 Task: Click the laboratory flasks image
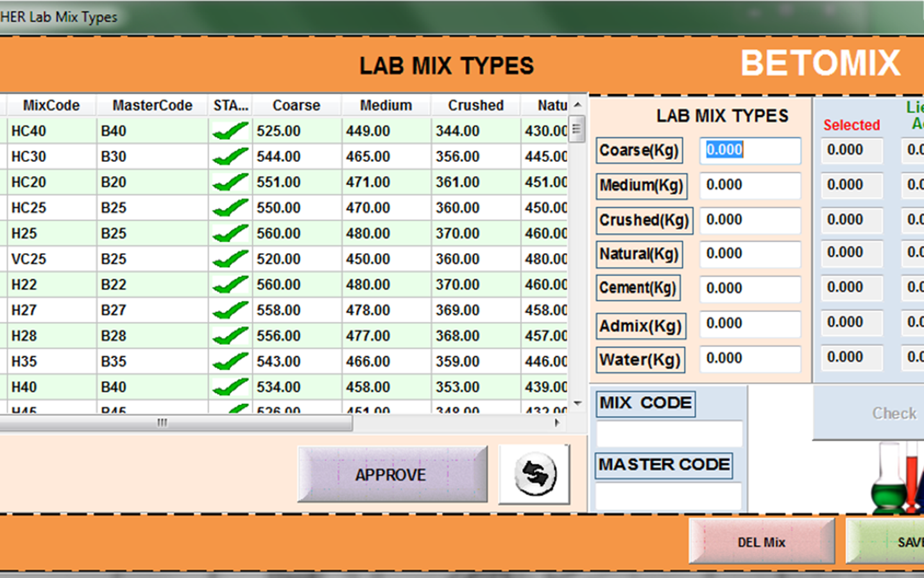pos(898,478)
